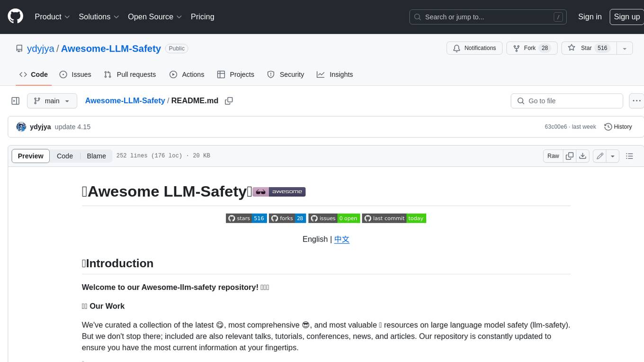This screenshot has width=644, height=362.
Task: Switch to the Insights tab
Action: [x=335, y=74]
